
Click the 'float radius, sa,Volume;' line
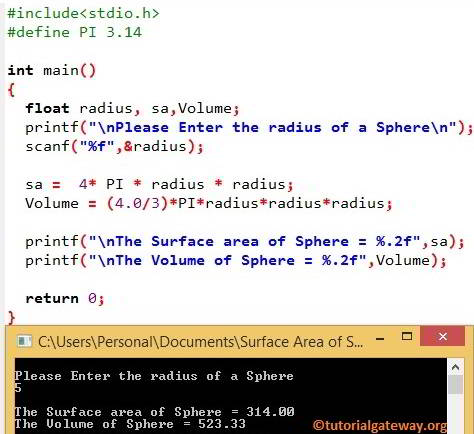tap(132, 109)
